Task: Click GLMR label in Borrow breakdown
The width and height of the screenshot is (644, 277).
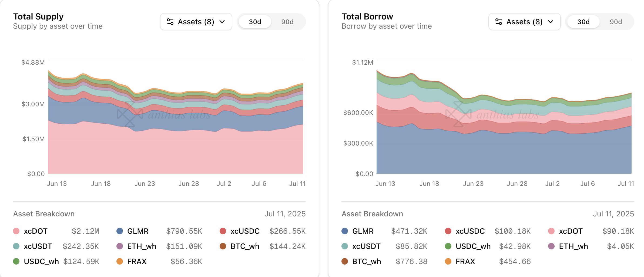Action: [x=363, y=231]
